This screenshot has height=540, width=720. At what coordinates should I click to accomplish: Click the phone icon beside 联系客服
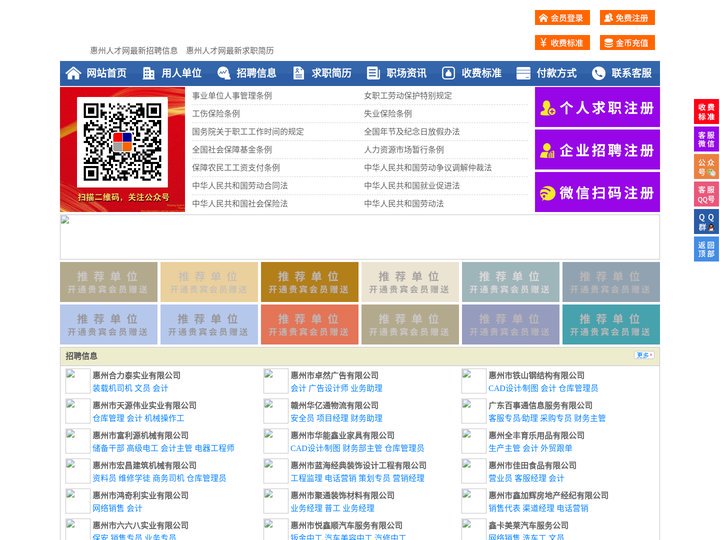pyautogui.click(x=598, y=73)
